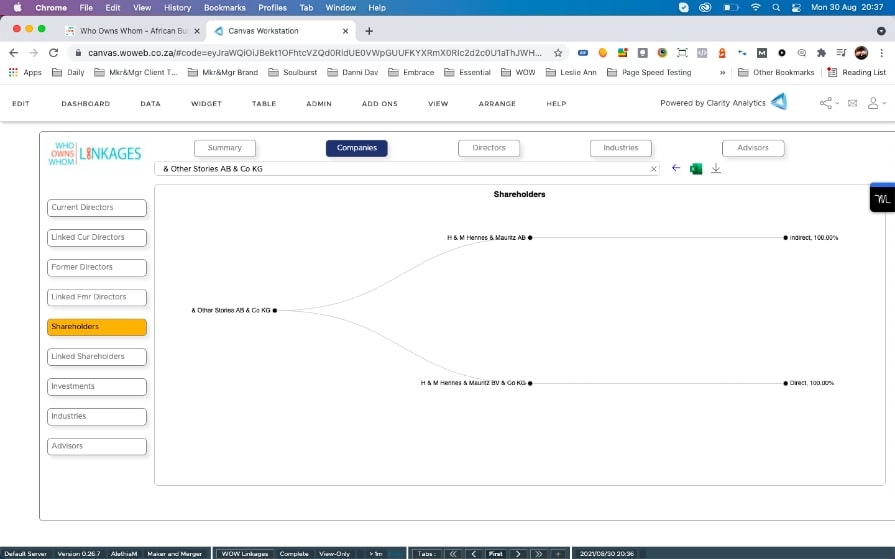The height and width of the screenshot is (559, 895).
Task: Open Chrome profile avatar
Action: [x=861, y=53]
